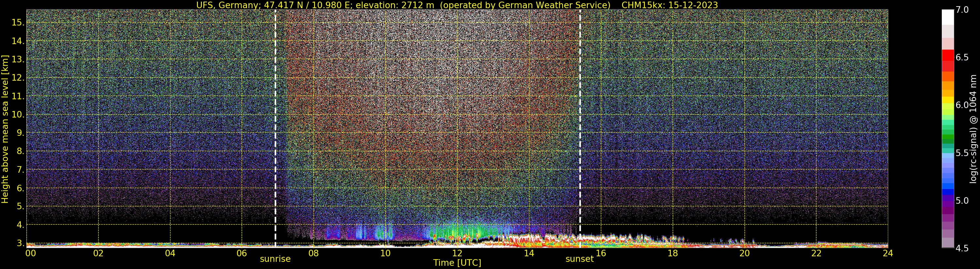Image resolution: width=980 pixels, height=269 pixels.
Task: Click the white dashed sunrise line
Action: [x=275, y=129]
